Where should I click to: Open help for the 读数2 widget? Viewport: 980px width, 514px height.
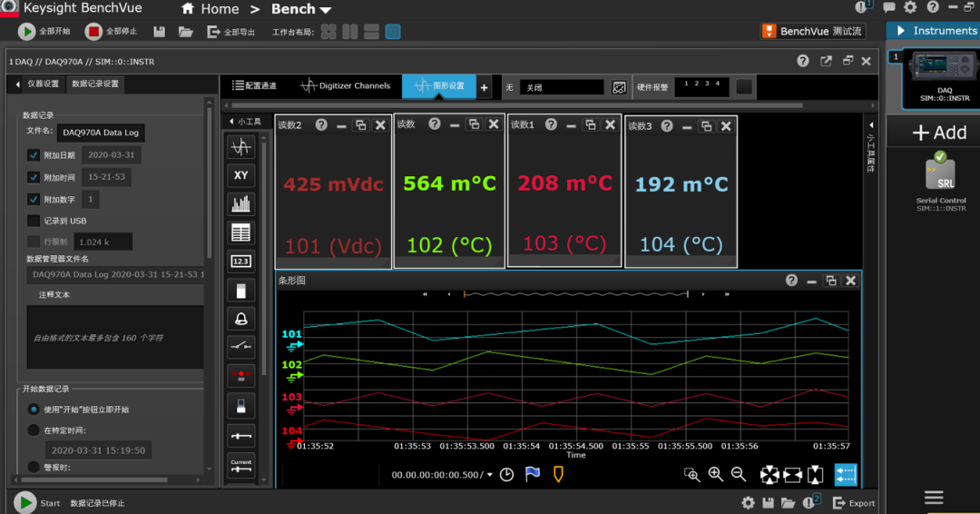[x=321, y=125]
